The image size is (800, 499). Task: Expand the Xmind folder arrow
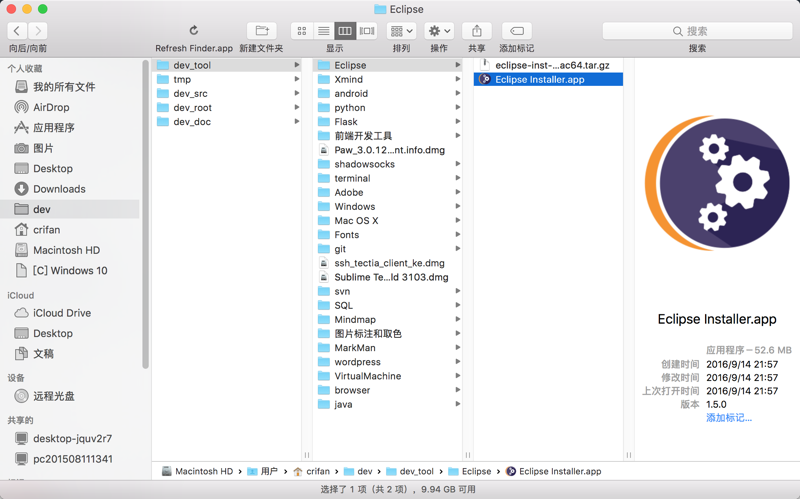click(458, 79)
